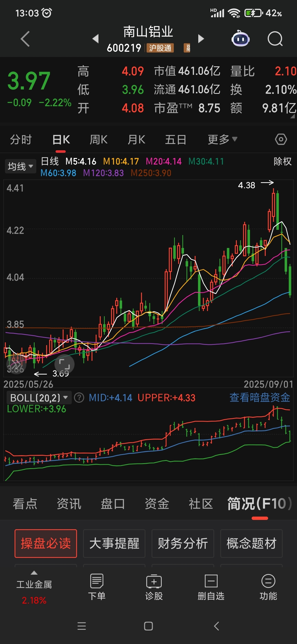
Task: Open the 社区 community tab
Action: coord(201,504)
